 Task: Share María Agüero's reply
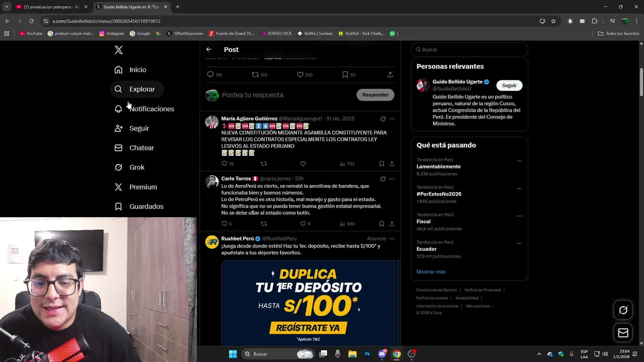[x=392, y=164]
